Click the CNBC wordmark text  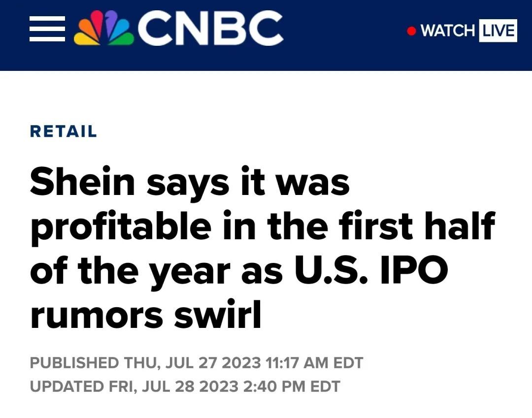[210, 28]
